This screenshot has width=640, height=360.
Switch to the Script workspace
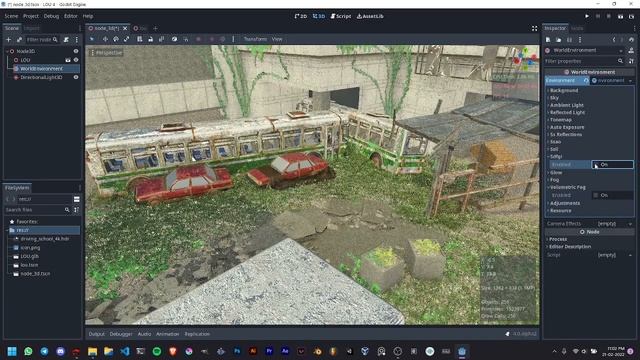[341, 16]
